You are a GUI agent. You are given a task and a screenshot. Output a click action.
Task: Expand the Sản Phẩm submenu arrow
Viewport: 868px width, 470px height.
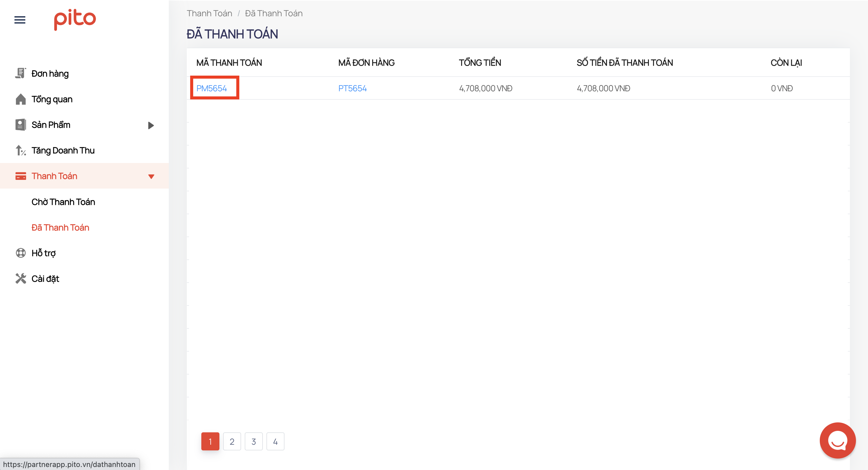click(151, 125)
